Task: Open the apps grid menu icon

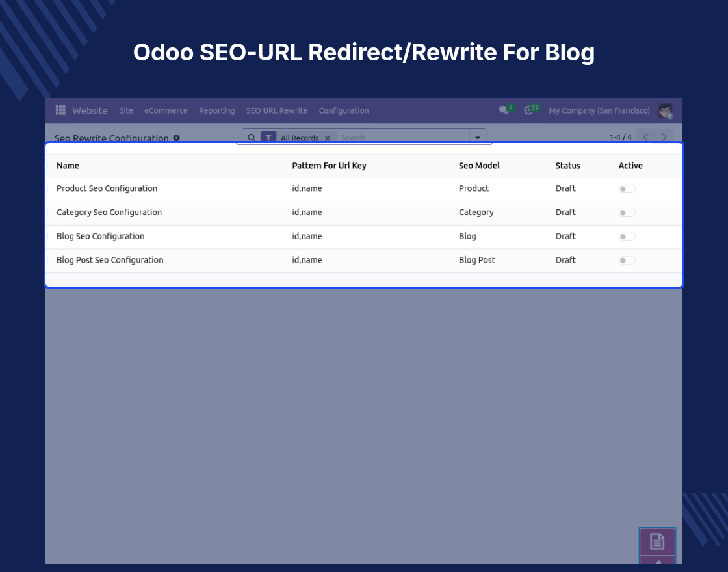Action: 60,110
